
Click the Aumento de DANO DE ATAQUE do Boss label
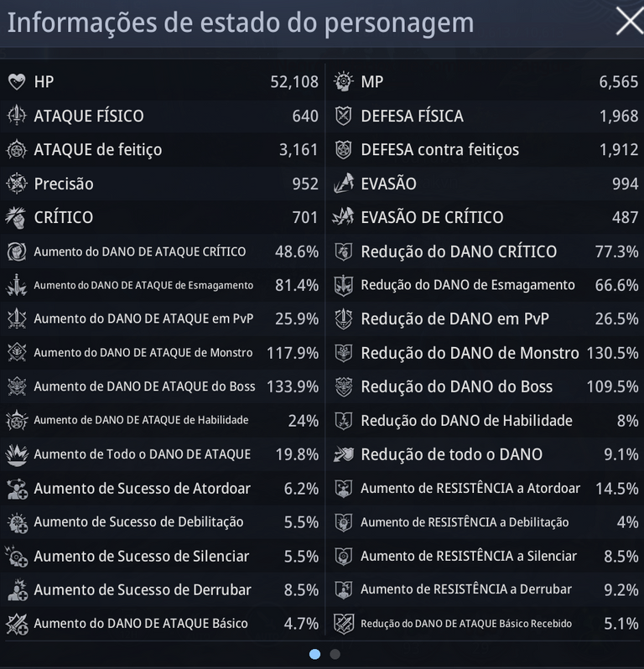tap(145, 386)
